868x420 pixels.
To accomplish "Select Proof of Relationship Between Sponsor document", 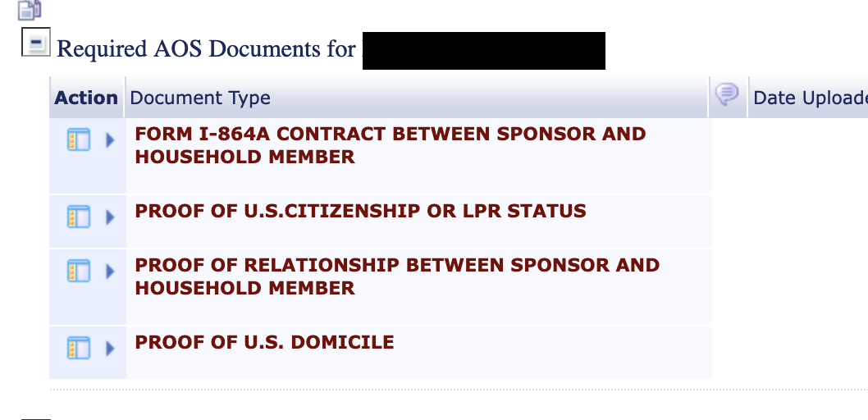I will (x=397, y=276).
